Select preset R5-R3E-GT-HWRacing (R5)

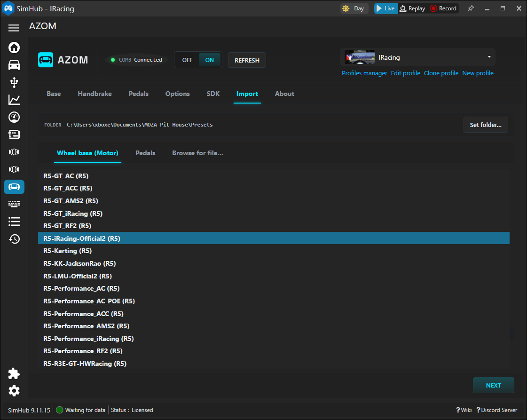[x=274, y=364]
